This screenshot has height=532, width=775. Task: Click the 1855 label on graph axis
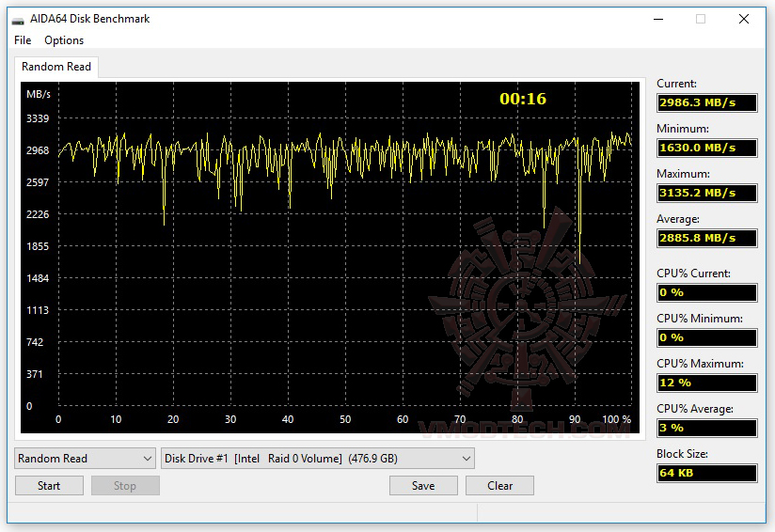coord(38,246)
